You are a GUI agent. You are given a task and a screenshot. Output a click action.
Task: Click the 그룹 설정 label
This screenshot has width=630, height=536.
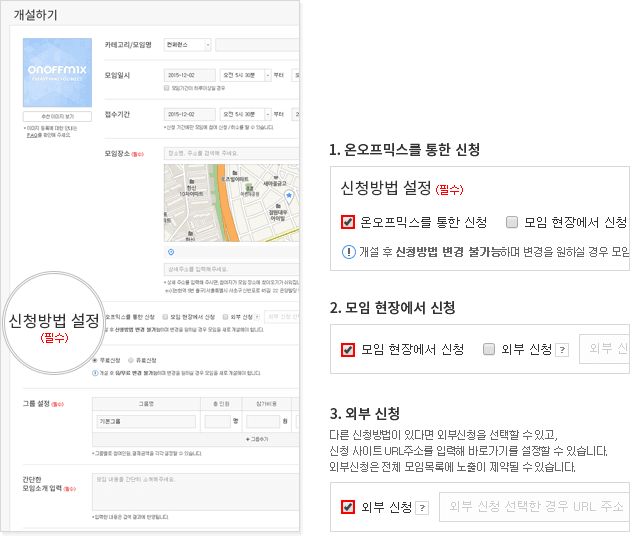pos(36,403)
